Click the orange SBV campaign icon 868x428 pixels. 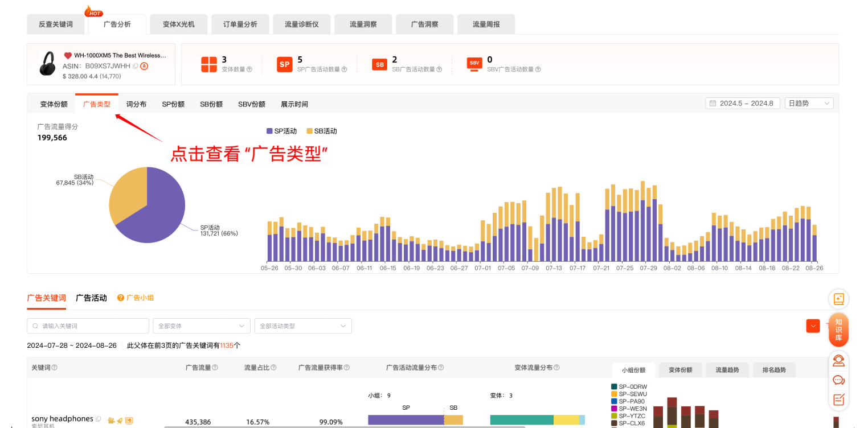(474, 64)
